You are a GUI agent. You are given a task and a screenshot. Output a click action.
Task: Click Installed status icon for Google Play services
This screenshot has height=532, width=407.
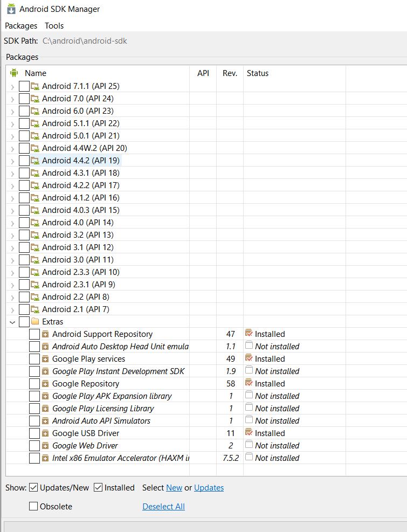click(249, 358)
